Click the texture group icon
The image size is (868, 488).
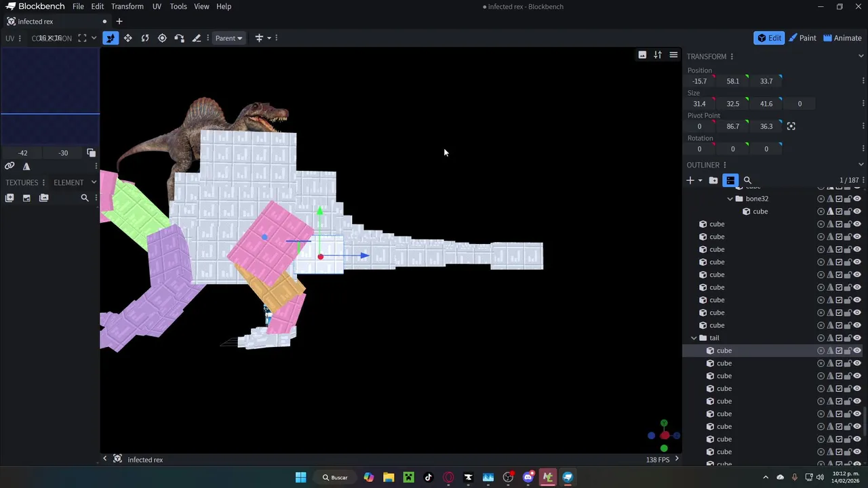point(44,198)
